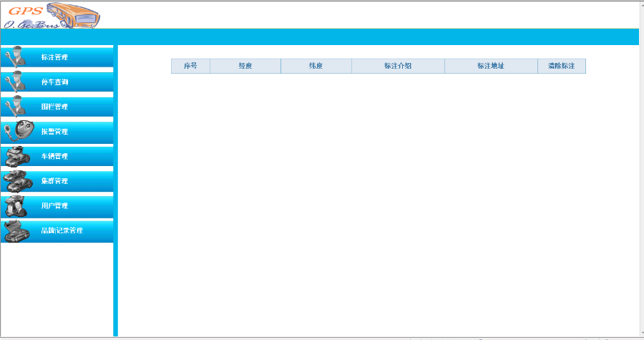Image resolution: width=644 pixels, height=340 pixels.
Task: Open 标注管理 menu item
Action: click(x=57, y=57)
